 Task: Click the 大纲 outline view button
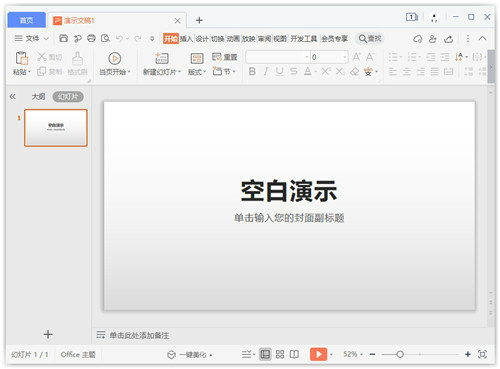[38, 97]
